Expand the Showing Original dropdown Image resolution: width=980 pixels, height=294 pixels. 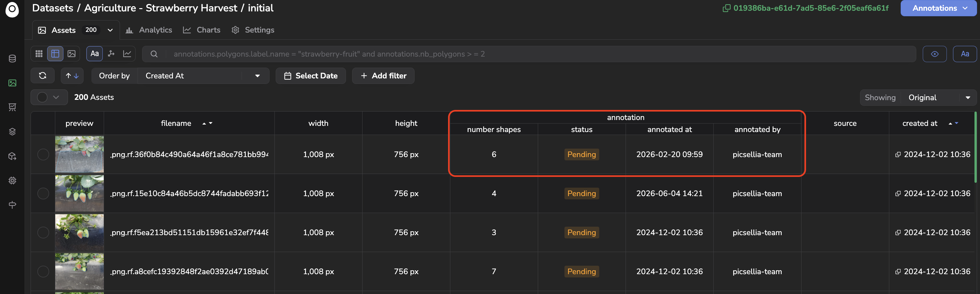(938, 98)
